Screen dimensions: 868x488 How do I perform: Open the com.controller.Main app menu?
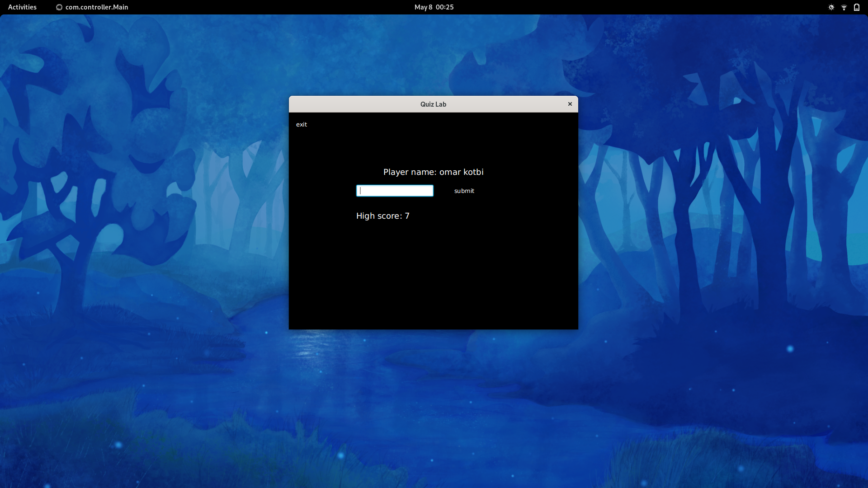click(x=96, y=7)
